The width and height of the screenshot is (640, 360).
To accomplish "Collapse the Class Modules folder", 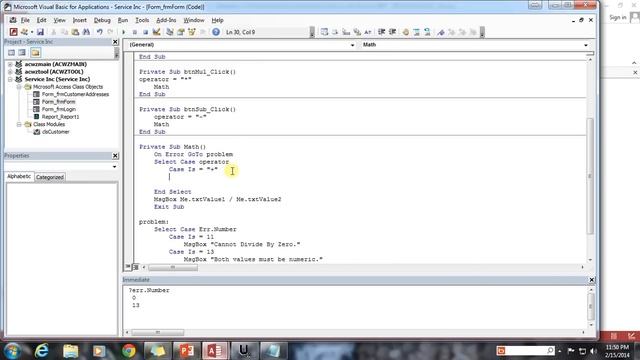I will (x=19, y=124).
